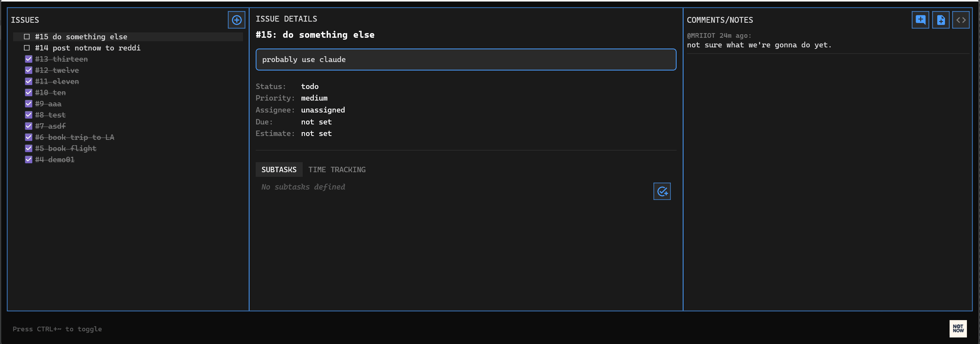
Task: Select completed issue '#13 thirteen'
Action: pyautogui.click(x=61, y=59)
